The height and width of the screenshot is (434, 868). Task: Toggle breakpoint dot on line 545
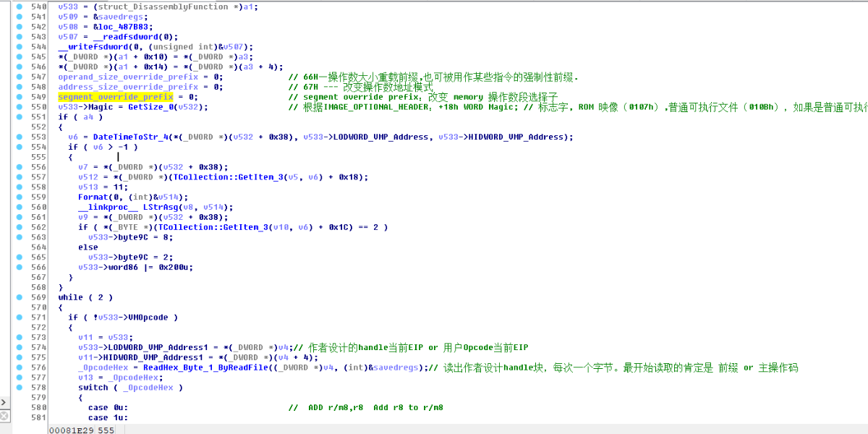[x=19, y=56]
